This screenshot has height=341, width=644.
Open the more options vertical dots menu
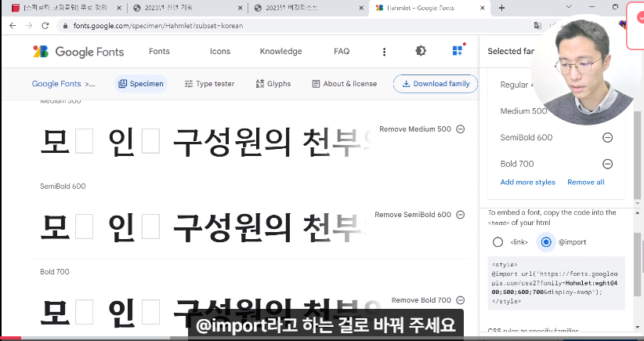click(384, 52)
